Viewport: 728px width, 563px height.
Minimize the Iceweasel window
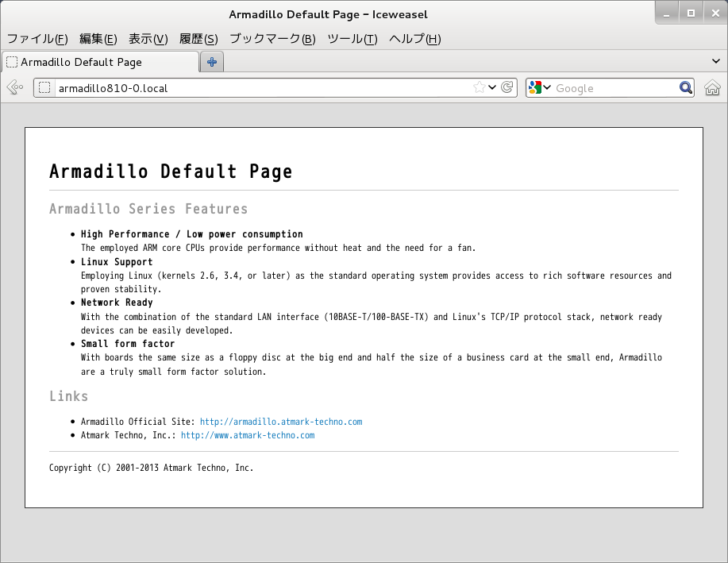[x=667, y=13]
